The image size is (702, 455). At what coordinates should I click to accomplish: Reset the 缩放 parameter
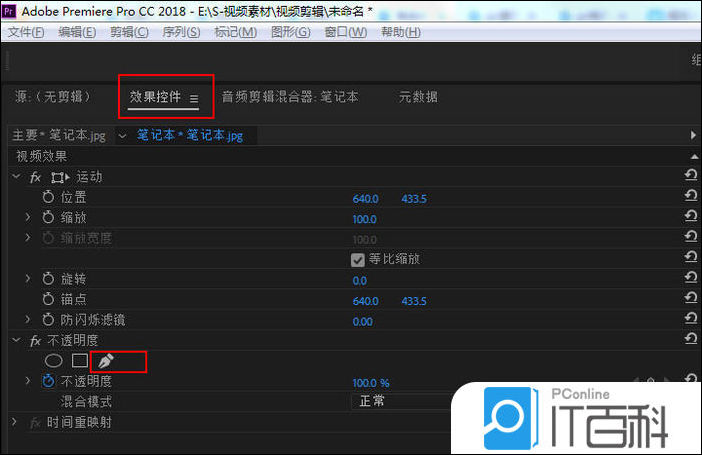[691, 215]
